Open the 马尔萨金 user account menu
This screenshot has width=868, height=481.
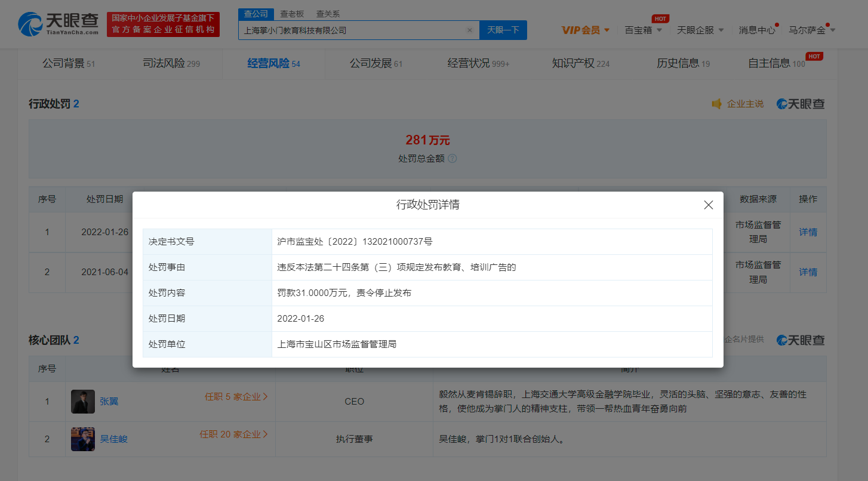point(812,30)
